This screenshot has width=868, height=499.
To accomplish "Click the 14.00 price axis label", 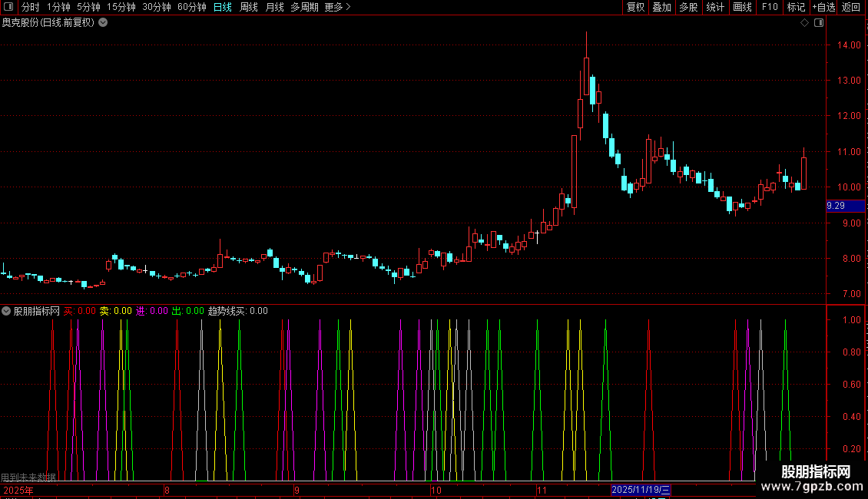I will coord(849,45).
